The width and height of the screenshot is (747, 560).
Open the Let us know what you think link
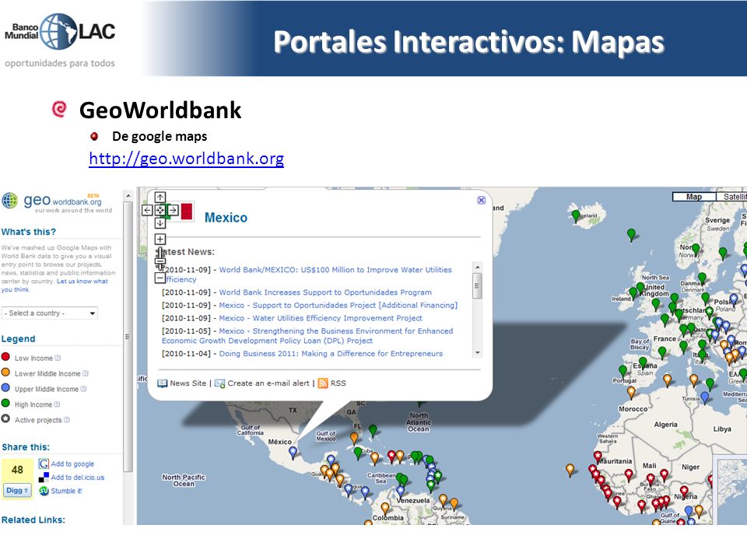tap(54, 285)
